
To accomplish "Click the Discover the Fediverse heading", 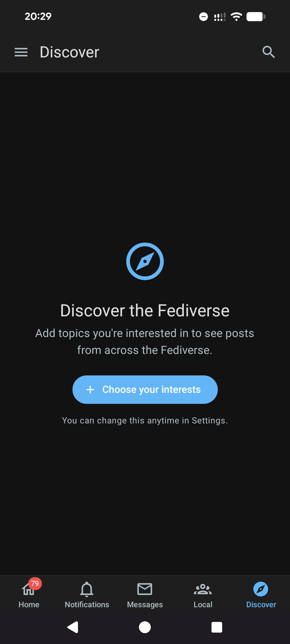I will tap(145, 310).
